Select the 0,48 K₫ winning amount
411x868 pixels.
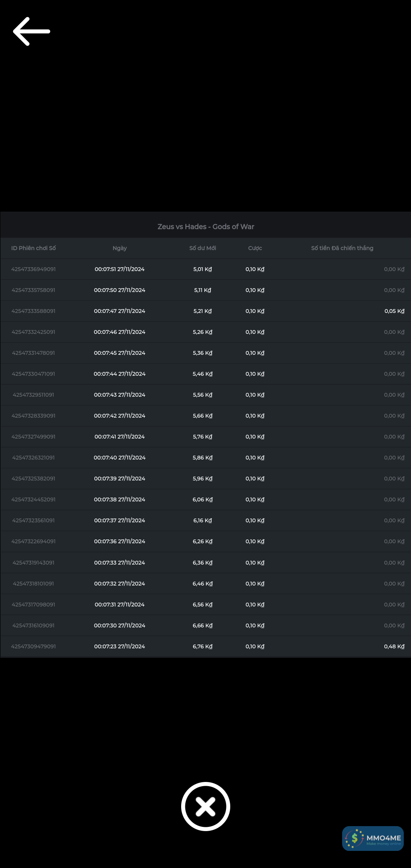click(394, 646)
